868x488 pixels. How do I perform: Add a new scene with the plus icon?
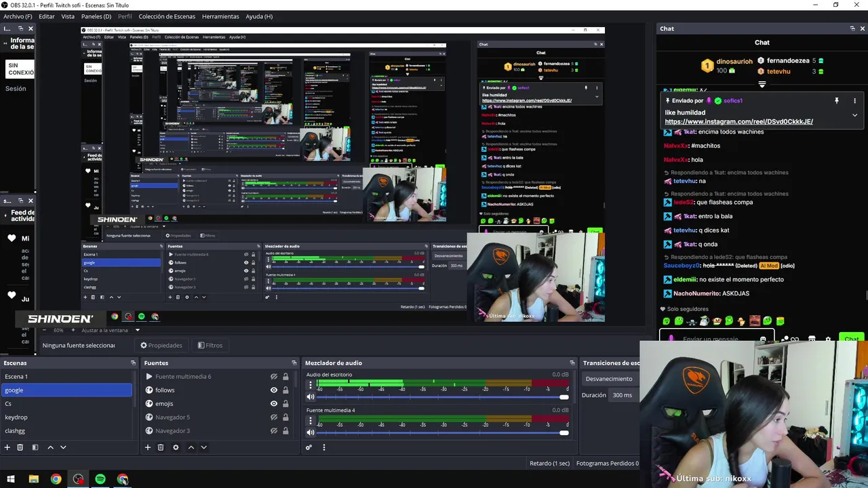7,447
